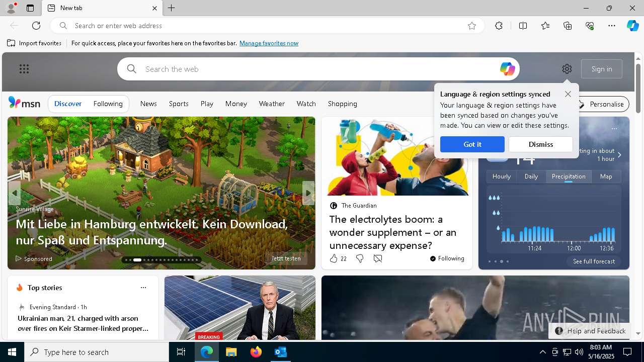
Task: Add this page to favorites star
Action: (x=472, y=26)
